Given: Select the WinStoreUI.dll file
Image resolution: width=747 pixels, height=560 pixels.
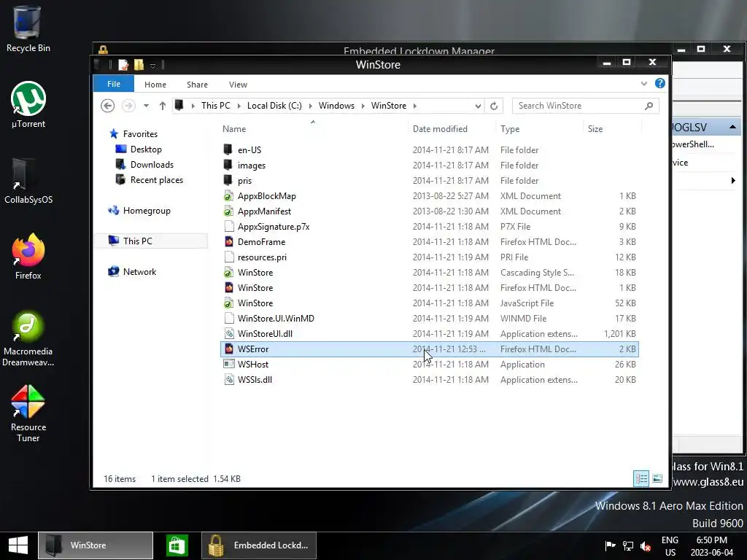Looking at the screenshot, I should pyautogui.click(x=429, y=334).
